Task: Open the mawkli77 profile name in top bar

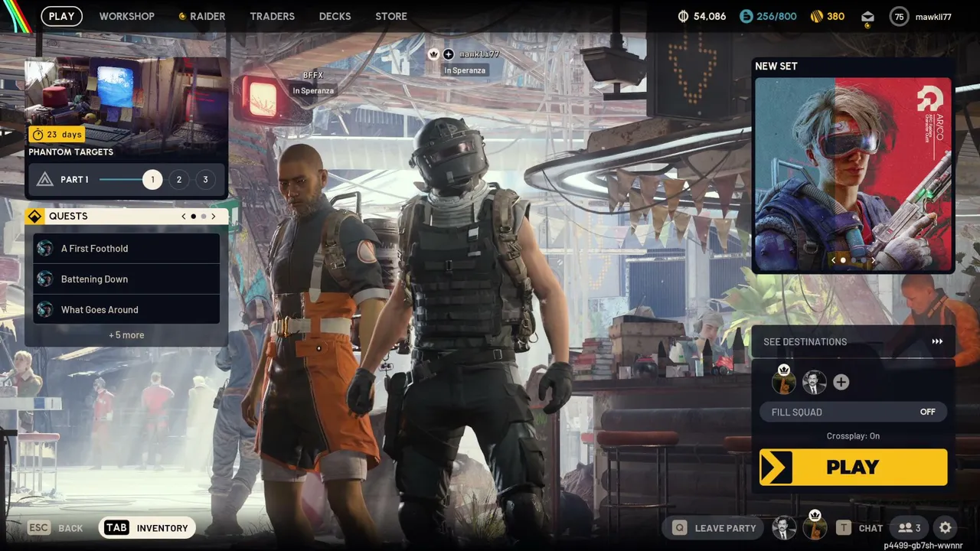Action: tap(933, 16)
